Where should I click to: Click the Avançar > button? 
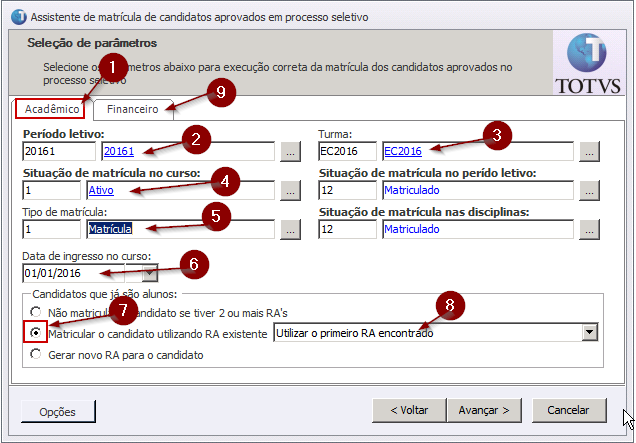pos(484,410)
